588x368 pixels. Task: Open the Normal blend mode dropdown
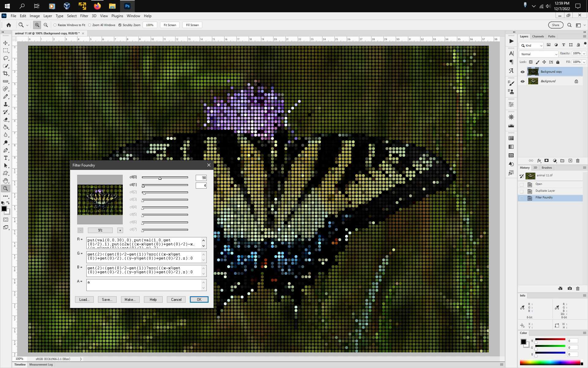[x=538, y=54]
